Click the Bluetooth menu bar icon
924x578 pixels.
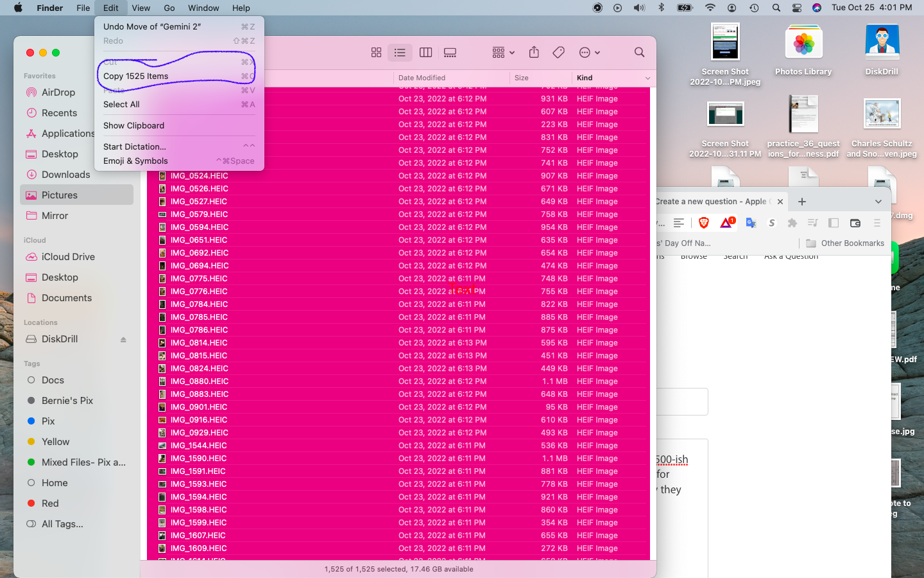(662, 8)
